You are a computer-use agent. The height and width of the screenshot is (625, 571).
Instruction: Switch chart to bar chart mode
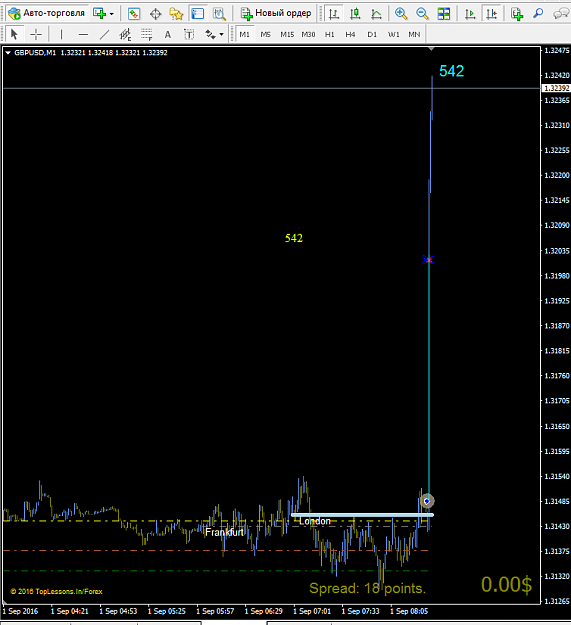(x=334, y=14)
